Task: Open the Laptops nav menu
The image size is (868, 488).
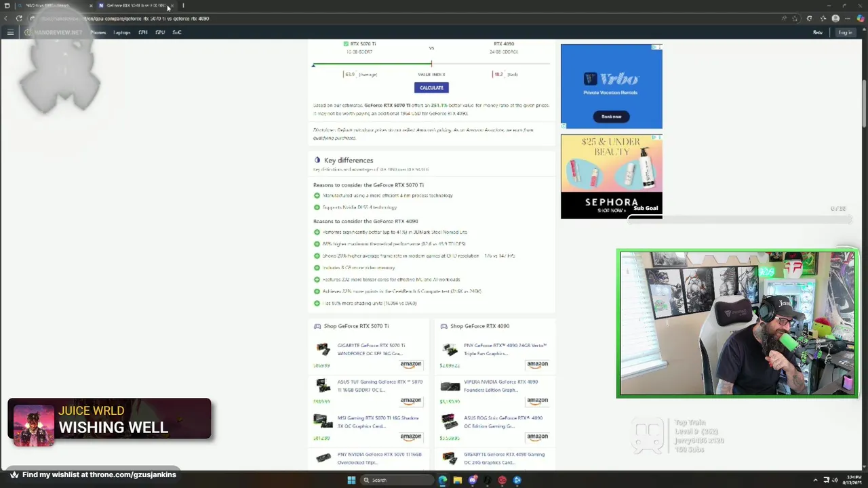Action: pos(122,33)
